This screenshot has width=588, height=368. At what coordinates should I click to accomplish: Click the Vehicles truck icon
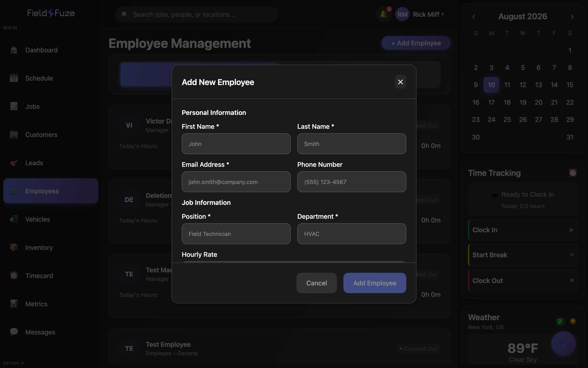[x=14, y=219]
